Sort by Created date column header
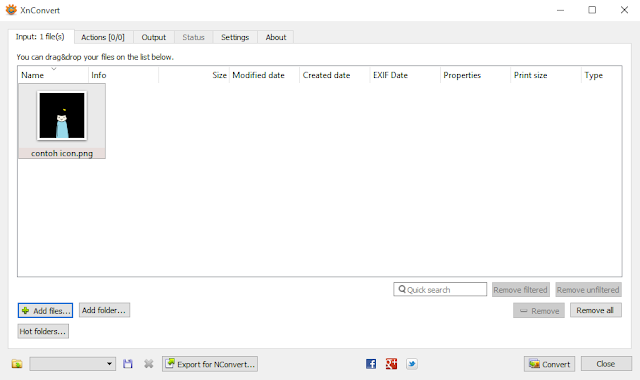640x380 pixels. (334, 75)
